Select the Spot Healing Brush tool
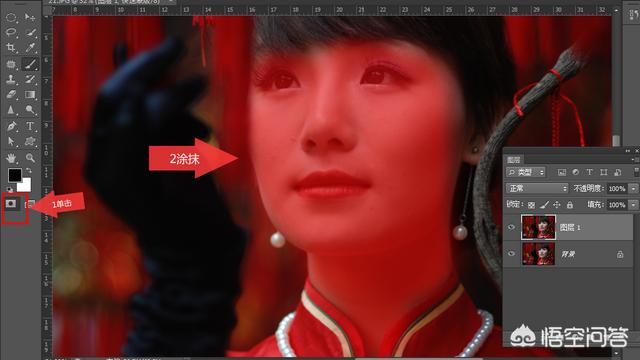Viewport: 640px width, 360px height. tap(11, 64)
